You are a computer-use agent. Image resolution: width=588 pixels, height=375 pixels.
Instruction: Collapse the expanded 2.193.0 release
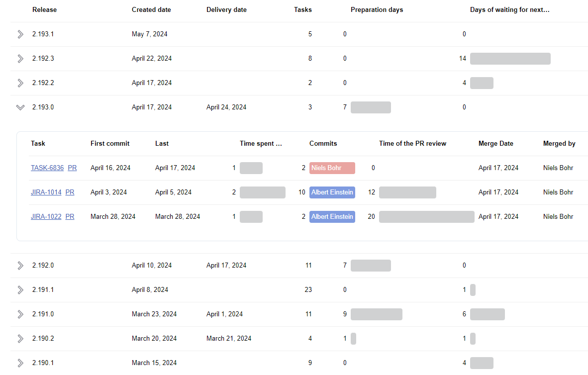point(20,107)
